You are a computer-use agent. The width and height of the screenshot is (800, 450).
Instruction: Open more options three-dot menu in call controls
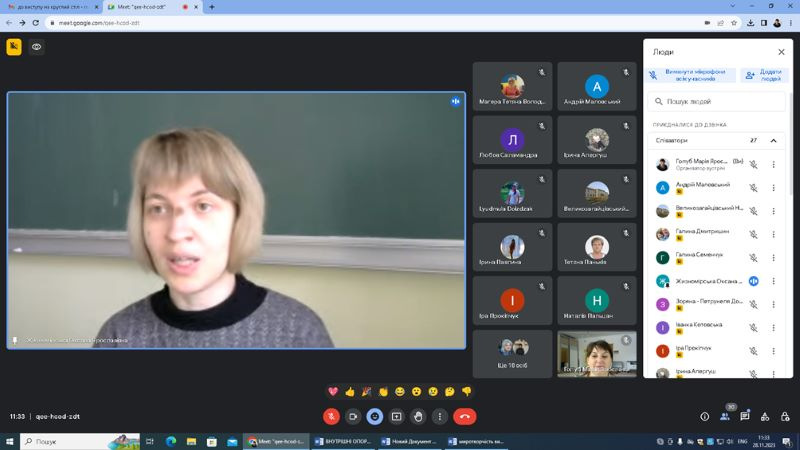coord(440,416)
